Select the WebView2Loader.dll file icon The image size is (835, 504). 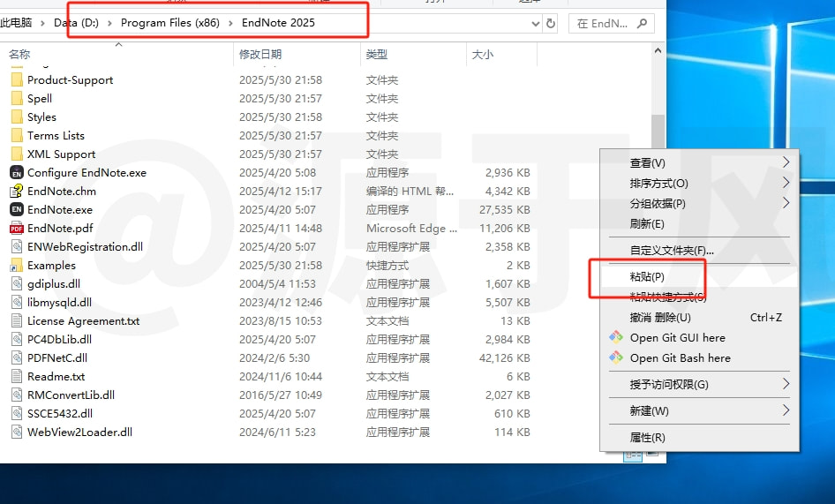pyautogui.click(x=17, y=433)
